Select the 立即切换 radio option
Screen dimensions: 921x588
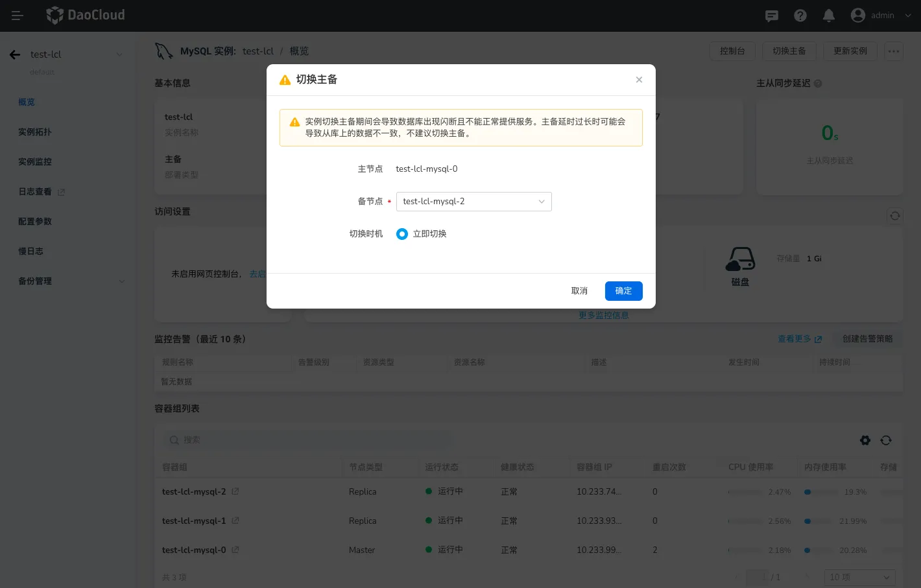pos(402,234)
